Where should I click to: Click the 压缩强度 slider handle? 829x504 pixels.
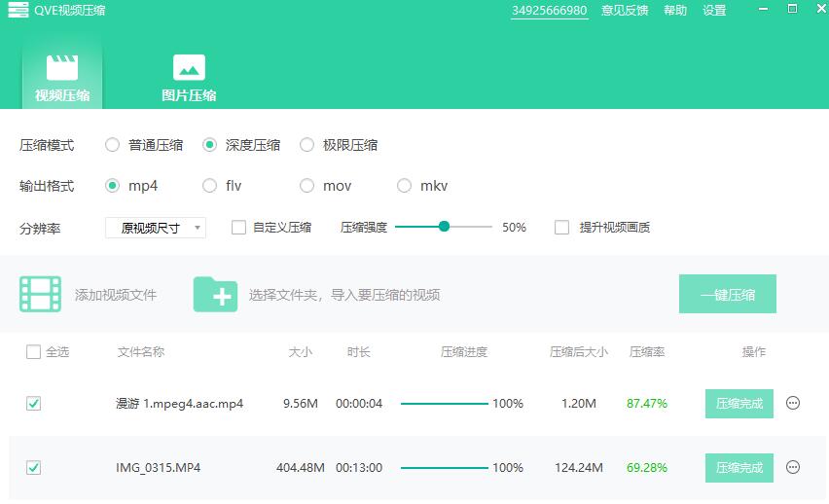pyautogui.click(x=445, y=227)
